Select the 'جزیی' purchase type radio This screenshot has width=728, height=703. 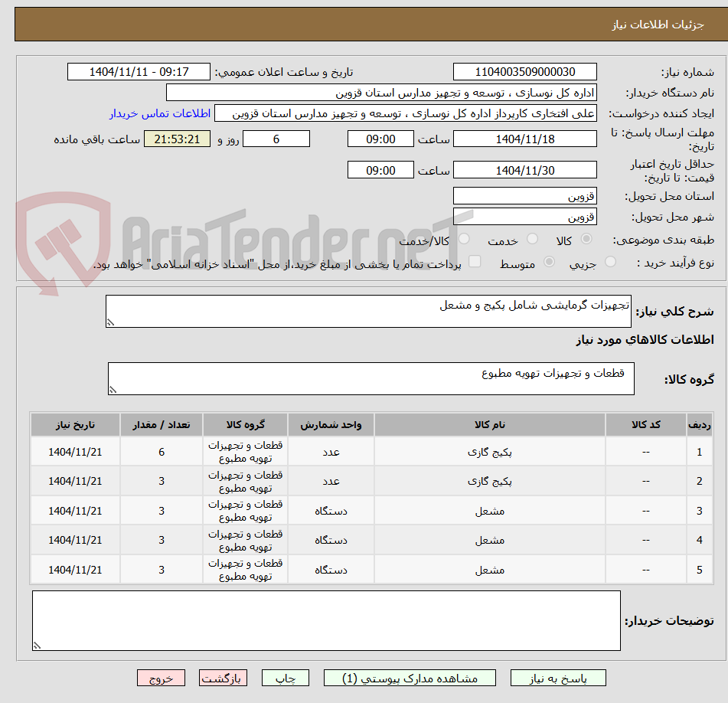(x=611, y=262)
